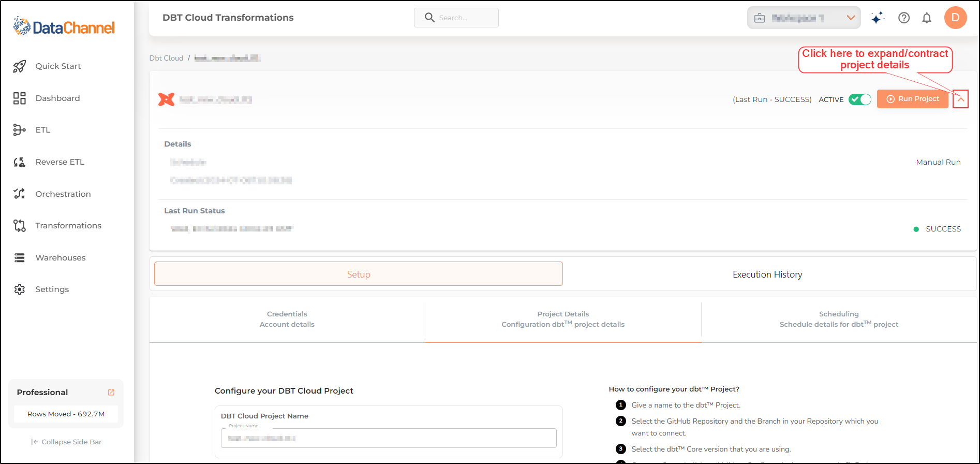Viewport: 980px width, 464px height.
Task: Click the Reverse ETL icon
Action: (x=20, y=162)
